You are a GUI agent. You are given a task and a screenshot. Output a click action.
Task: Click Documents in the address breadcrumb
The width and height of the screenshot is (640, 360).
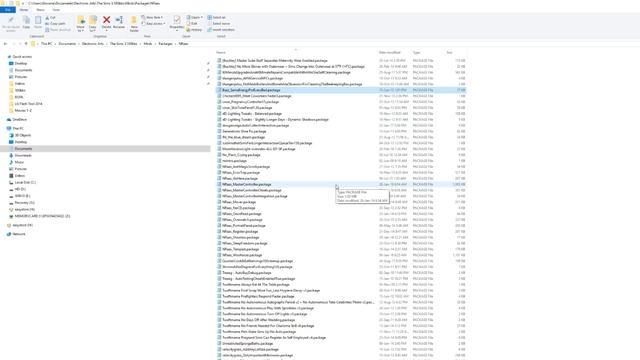(67, 44)
